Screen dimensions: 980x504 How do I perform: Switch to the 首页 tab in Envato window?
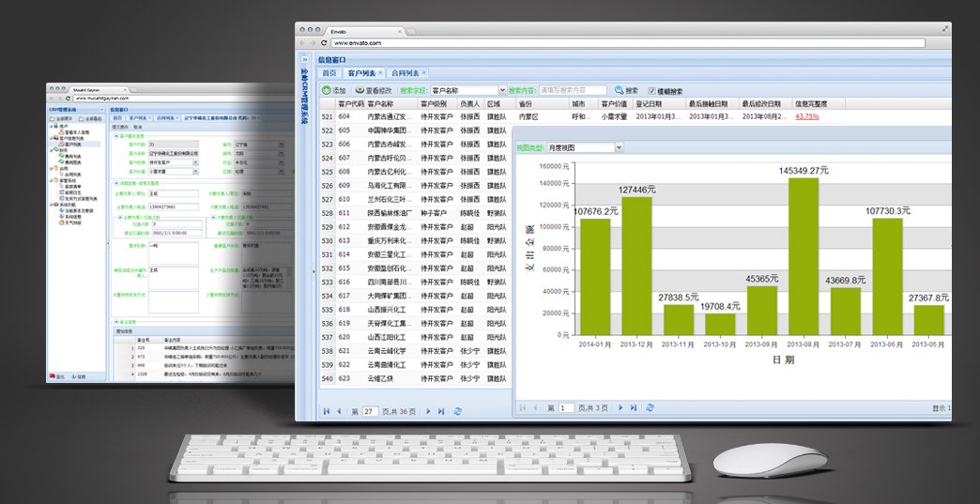329,73
